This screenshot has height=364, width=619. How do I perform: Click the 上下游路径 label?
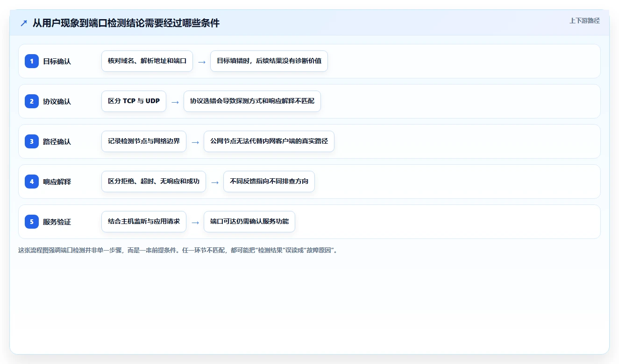[x=584, y=21]
